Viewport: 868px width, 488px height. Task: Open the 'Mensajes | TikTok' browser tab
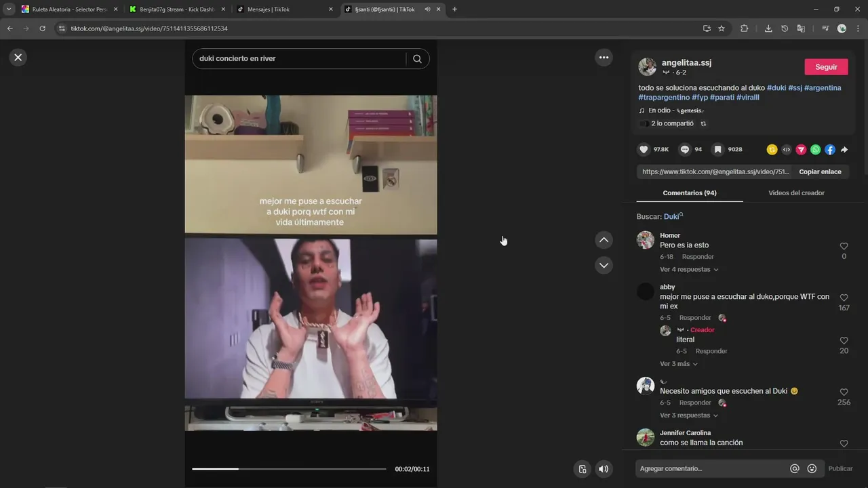[x=283, y=9]
